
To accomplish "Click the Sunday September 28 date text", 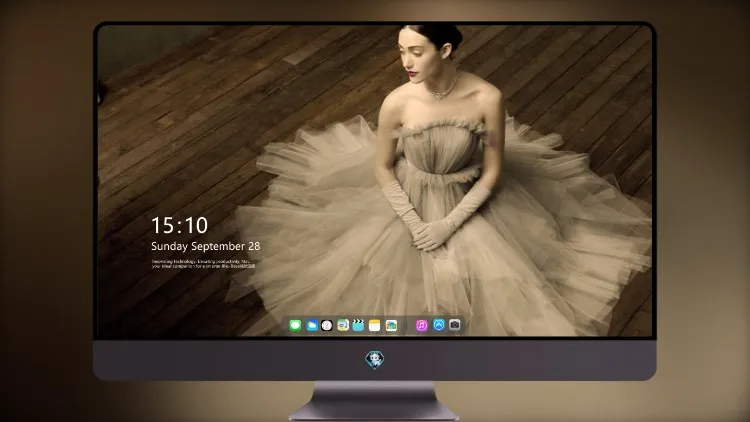I will (206, 246).
